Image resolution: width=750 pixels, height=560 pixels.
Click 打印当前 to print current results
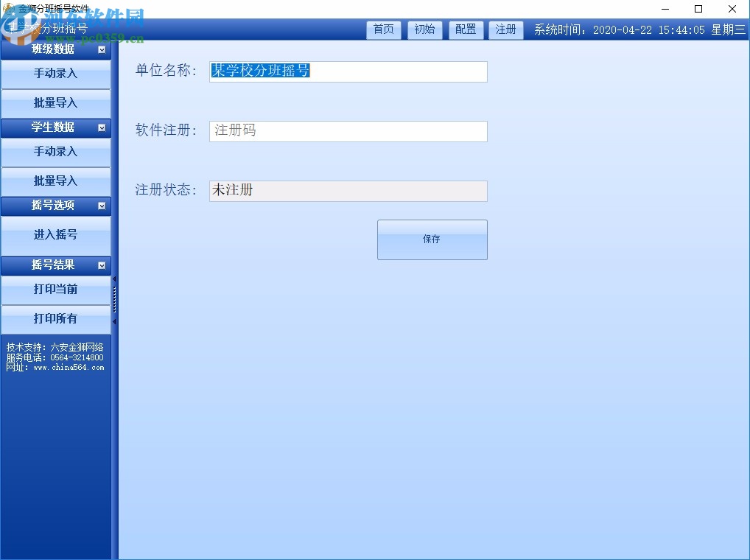55,290
